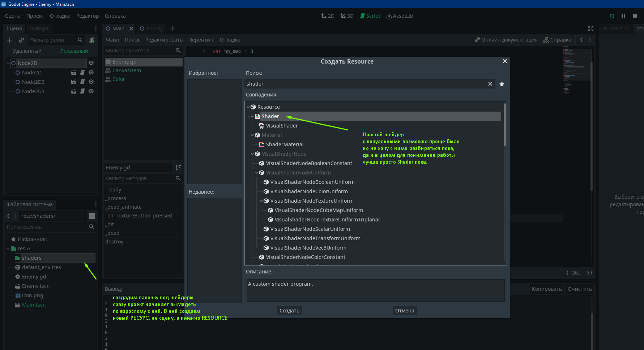Click the Создать button

tap(289, 311)
